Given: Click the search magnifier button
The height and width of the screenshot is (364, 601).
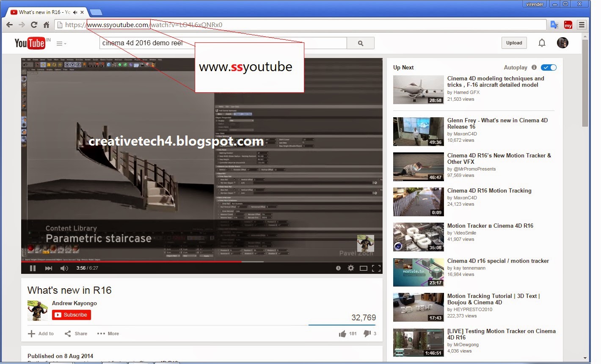Looking at the screenshot, I should coord(361,43).
